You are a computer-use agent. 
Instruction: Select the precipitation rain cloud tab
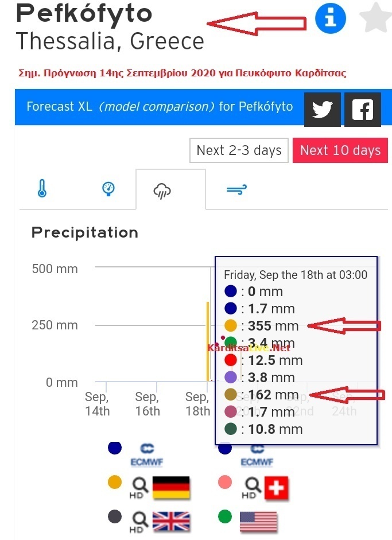[162, 191]
